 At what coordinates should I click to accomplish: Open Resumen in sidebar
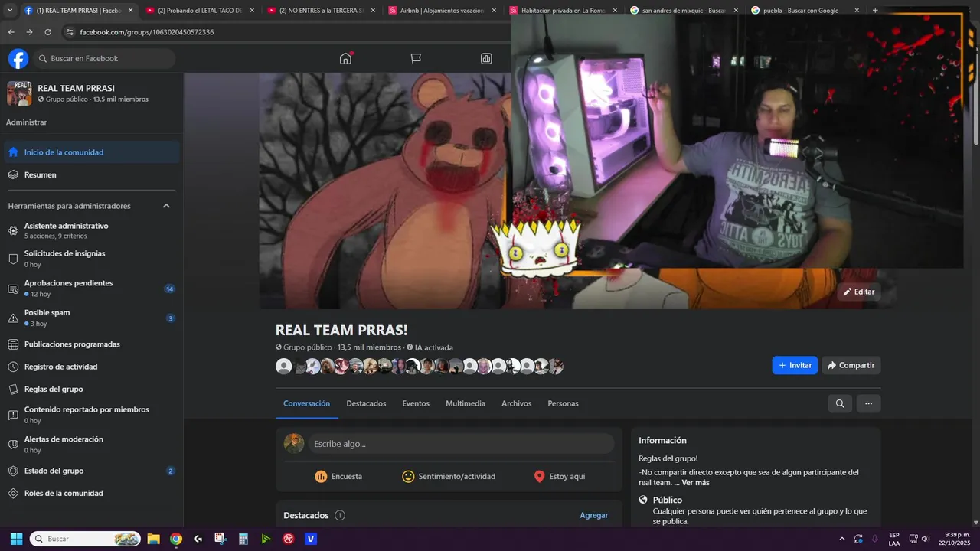[92, 174]
